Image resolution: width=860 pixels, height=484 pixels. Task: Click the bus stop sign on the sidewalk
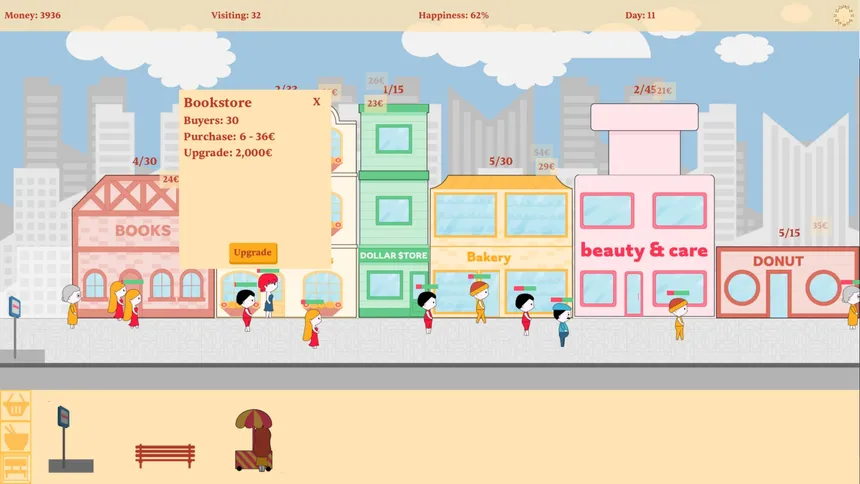pos(15,320)
